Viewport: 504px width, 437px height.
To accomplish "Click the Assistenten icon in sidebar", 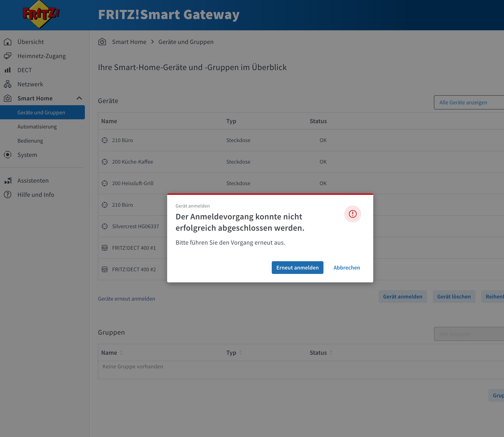I will tap(8, 181).
